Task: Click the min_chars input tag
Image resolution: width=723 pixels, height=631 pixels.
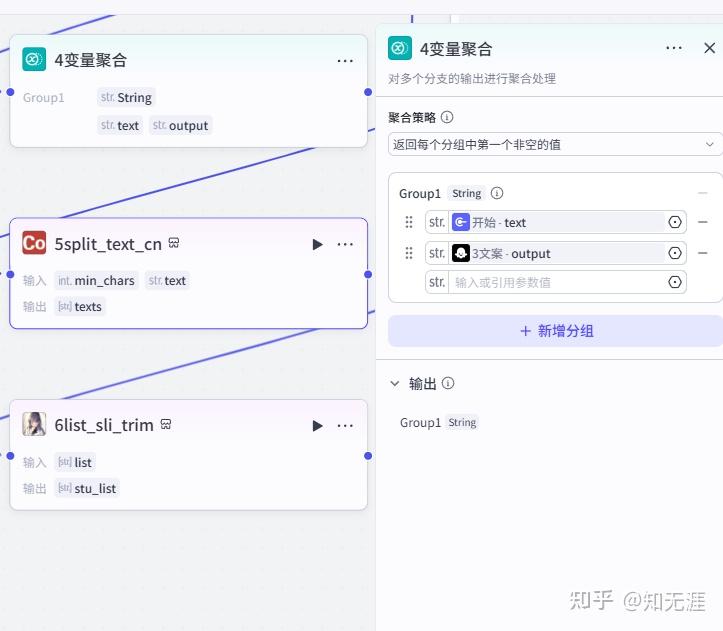Action: click(96, 280)
